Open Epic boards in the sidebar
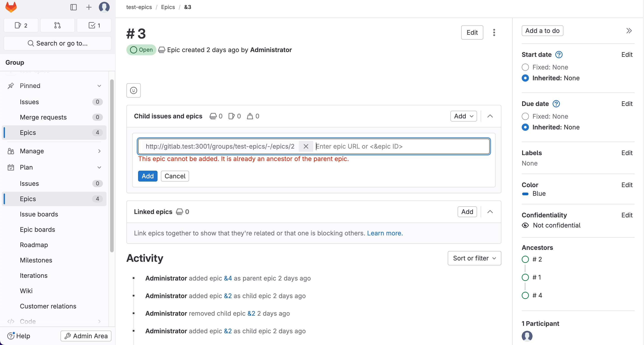The image size is (644, 345). coord(37,229)
